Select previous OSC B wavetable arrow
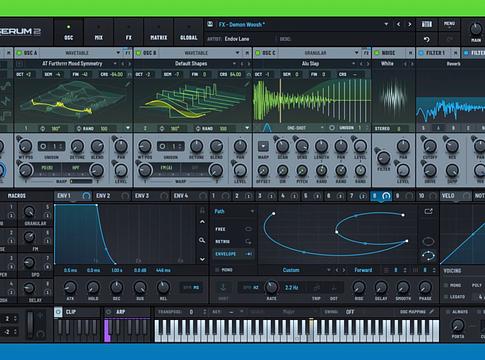The image size is (485, 360). (242, 64)
